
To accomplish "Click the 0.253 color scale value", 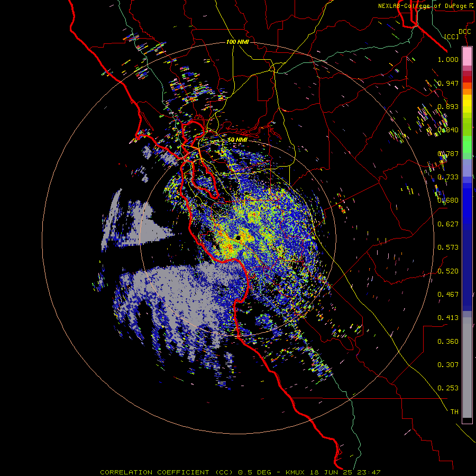I will [x=448, y=388].
